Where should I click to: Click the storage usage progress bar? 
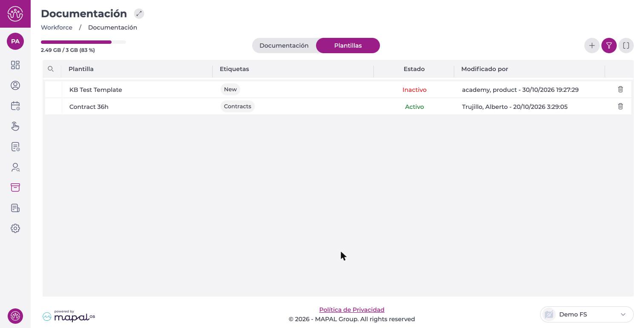(83, 42)
